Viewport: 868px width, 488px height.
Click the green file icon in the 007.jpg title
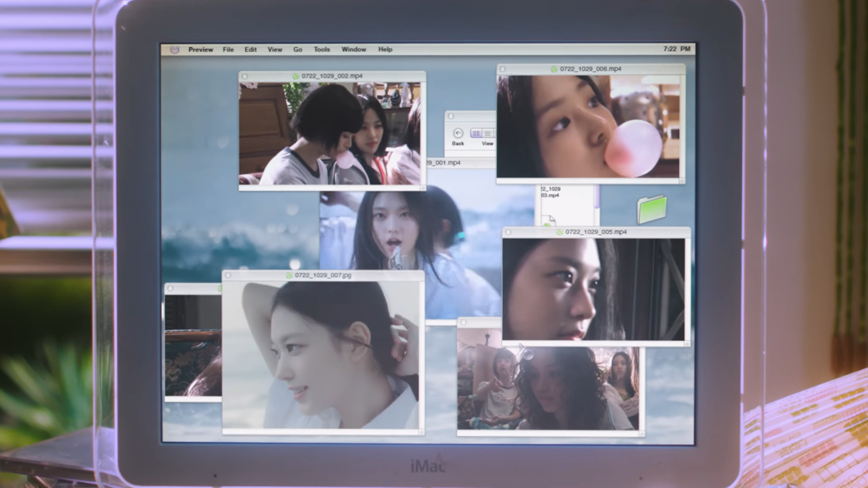click(289, 275)
